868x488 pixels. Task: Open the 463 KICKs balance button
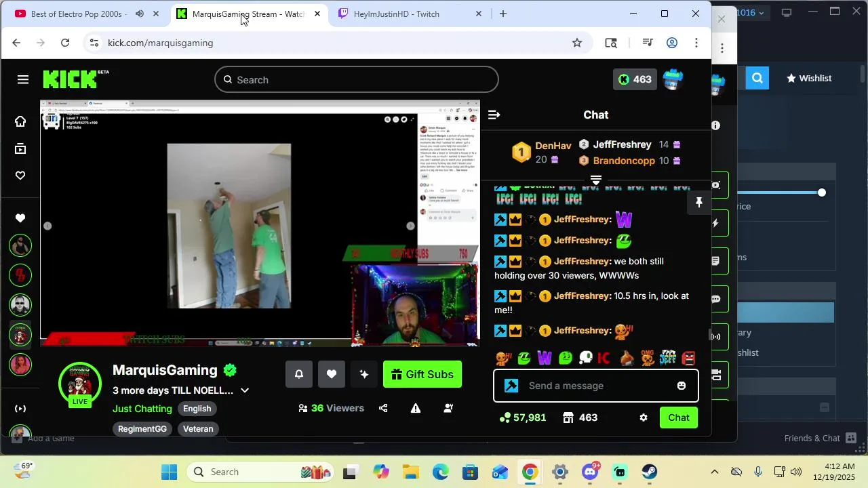tap(635, 79)
